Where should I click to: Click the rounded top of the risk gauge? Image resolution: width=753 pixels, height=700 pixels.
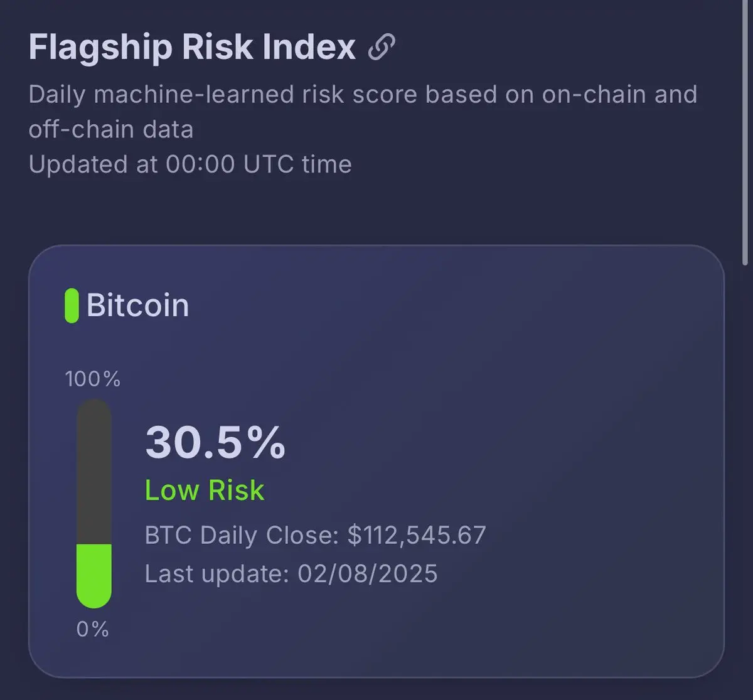94,408
